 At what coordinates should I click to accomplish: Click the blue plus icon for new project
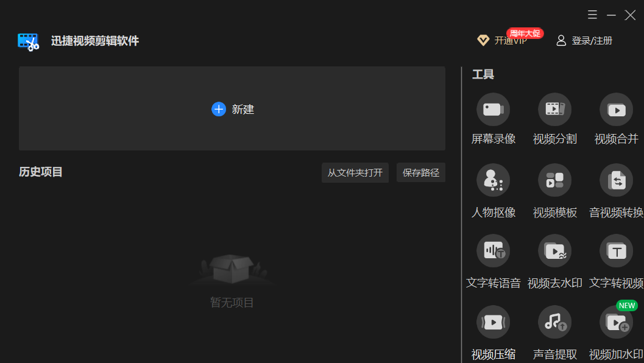(219, 109)
